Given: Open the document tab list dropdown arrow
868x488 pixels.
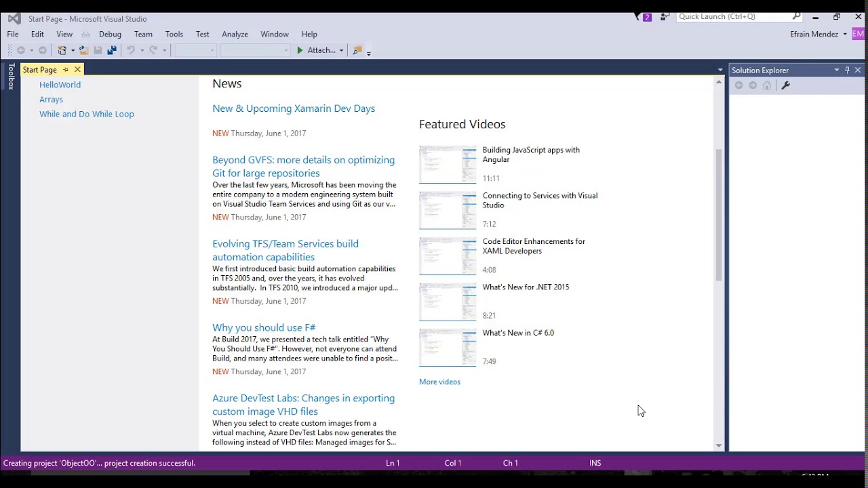Looking at the screenshot, I should [720, 70].
